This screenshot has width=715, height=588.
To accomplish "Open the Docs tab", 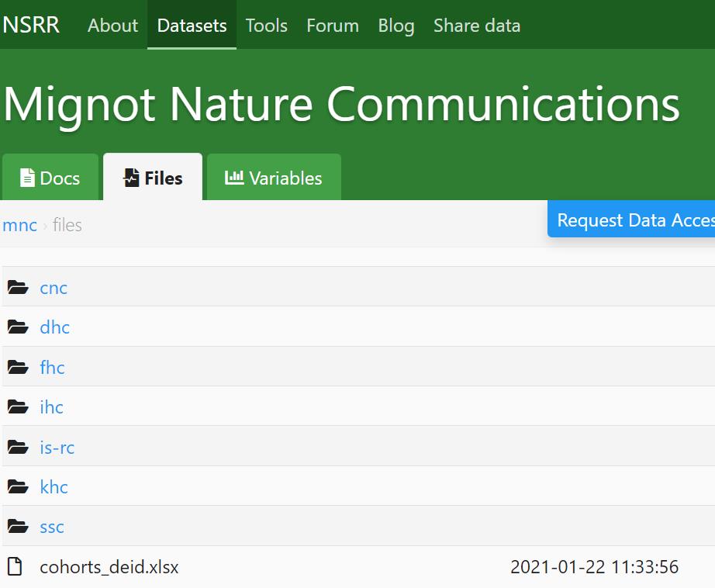I will click(50, 178).
